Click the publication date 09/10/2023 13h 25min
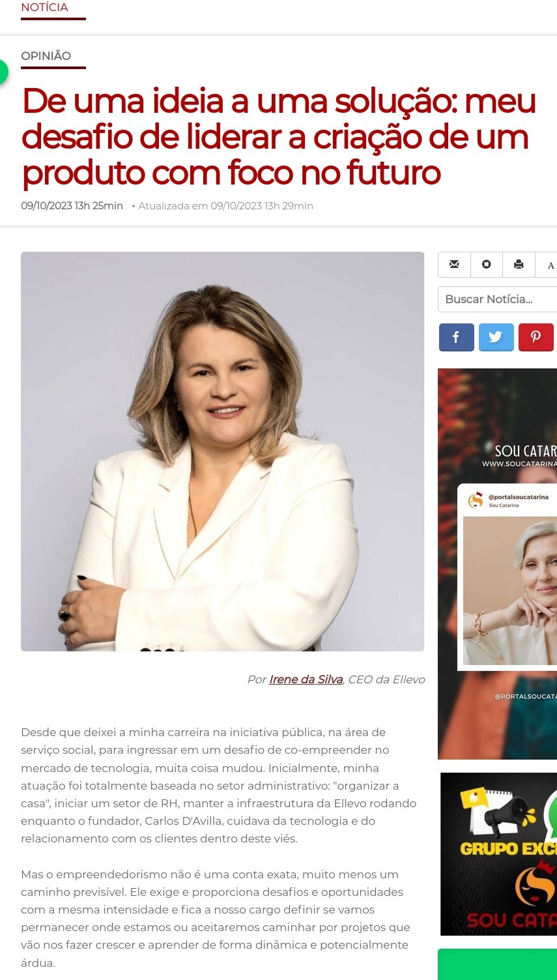Screen dimensions: 557x980 pyautogui.click(x=72, y=206)
